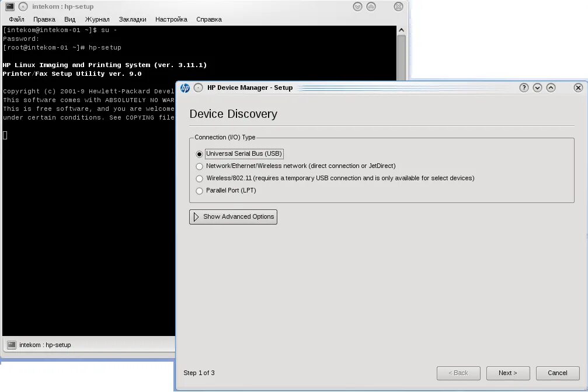The image size is (588, 392).
Task: Open the Файл menu in terminal
Action: [16, 19]
